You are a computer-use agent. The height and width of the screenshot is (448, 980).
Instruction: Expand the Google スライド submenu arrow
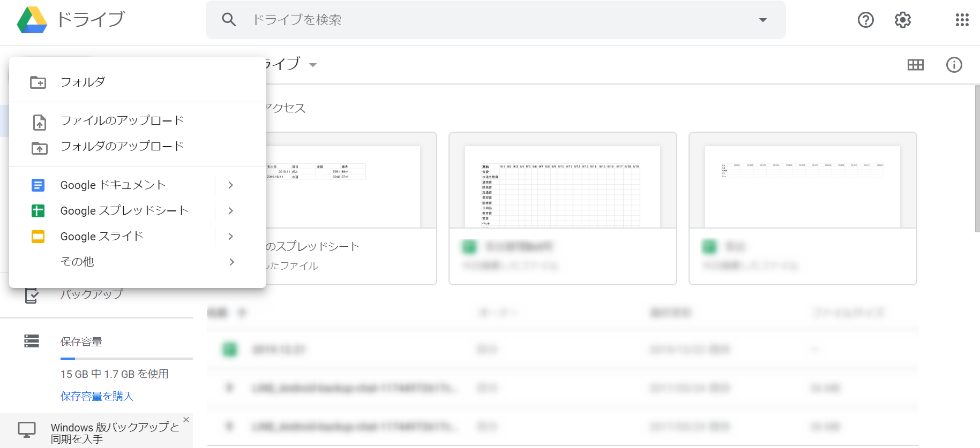point(231,236)
